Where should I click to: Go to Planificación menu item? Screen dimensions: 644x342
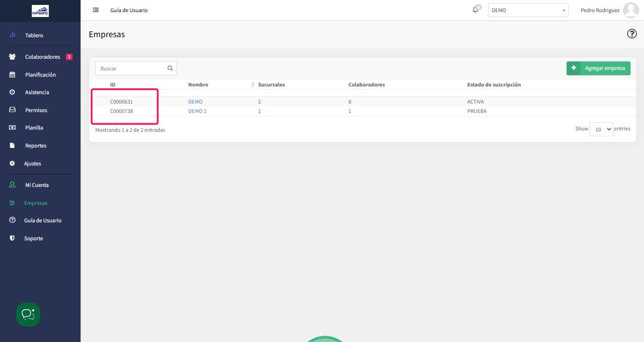(40, 75)
